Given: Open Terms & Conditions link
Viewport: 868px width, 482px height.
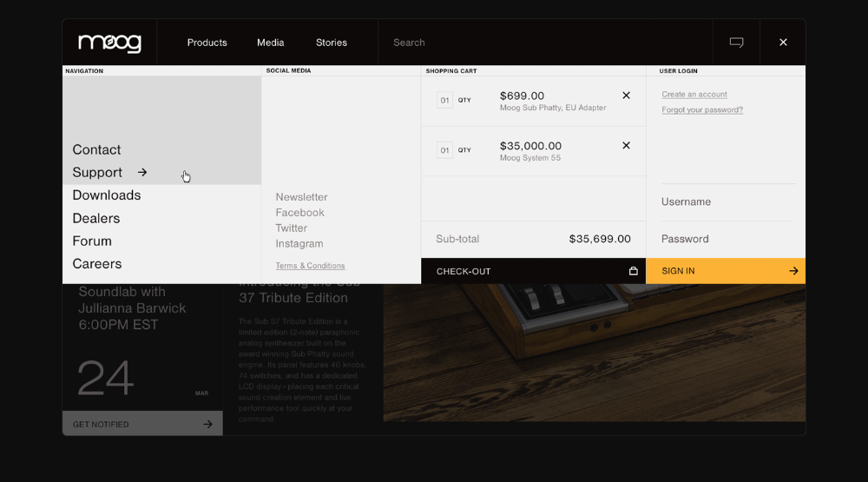Looking at the screenshot, I should pos(310,266).
